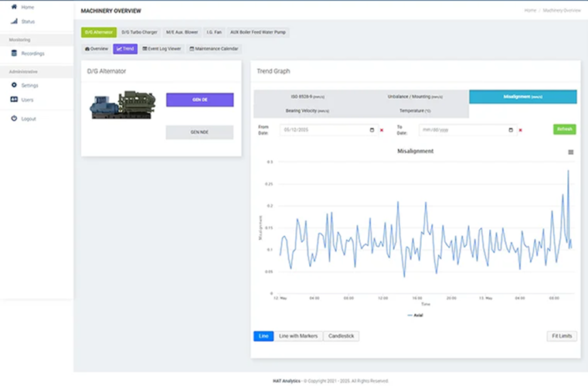This screenshot has height=386, width=588.
Task: Open the Event Log Viewer tab
Action: click(161, 49)
